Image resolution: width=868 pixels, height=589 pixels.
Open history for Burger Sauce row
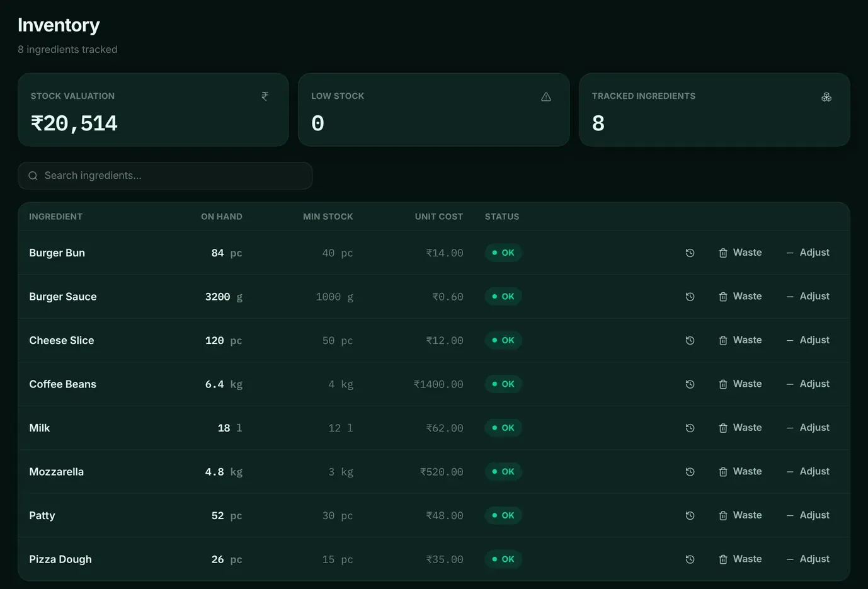pyautogui.click(x=690, y=296)
